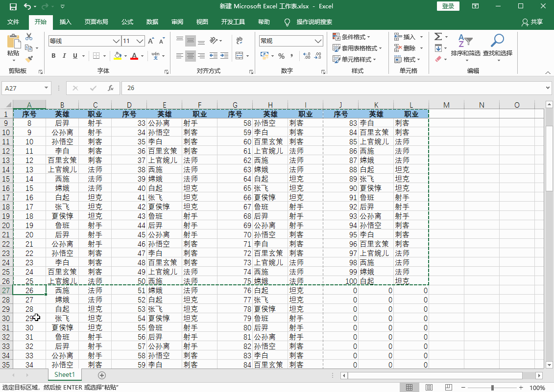Screen dimensions: 554x392
Task: Click the AutoSum (Σ) icon
Action: coord(439,36)
